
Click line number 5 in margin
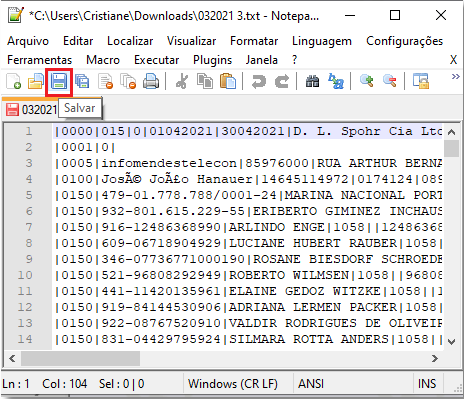[x=29, y=195]
